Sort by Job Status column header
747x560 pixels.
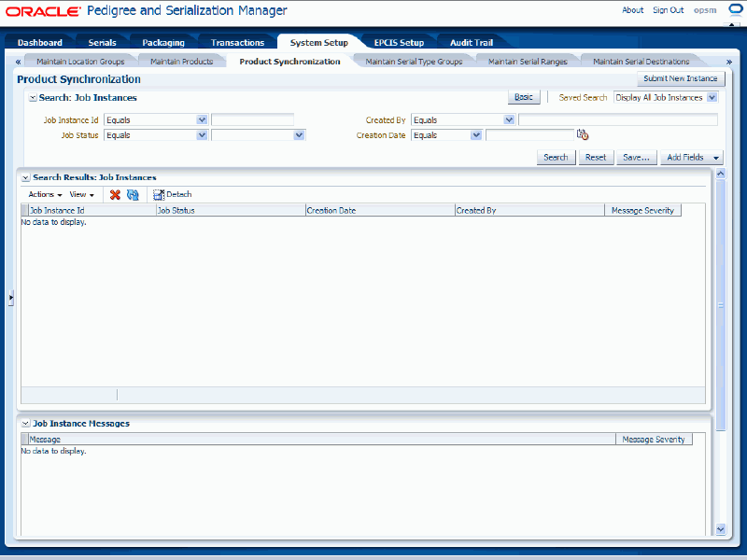[231, 211]
